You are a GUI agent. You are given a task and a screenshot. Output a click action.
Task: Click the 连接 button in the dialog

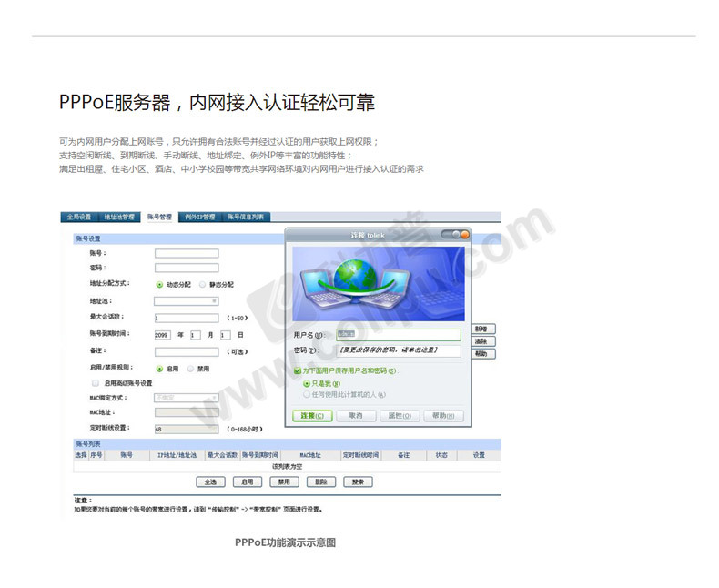point(311,415)
